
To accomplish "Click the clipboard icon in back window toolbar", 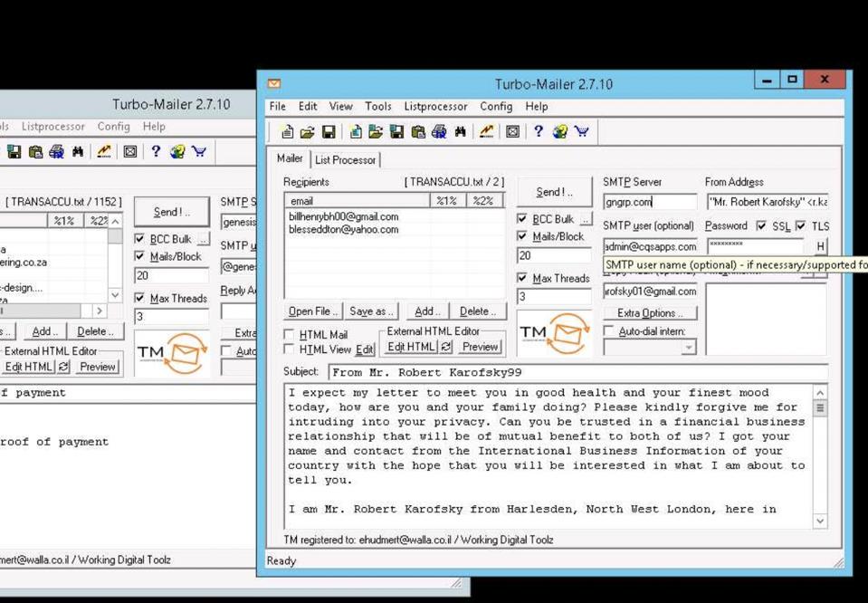I will tap(36, 152).
